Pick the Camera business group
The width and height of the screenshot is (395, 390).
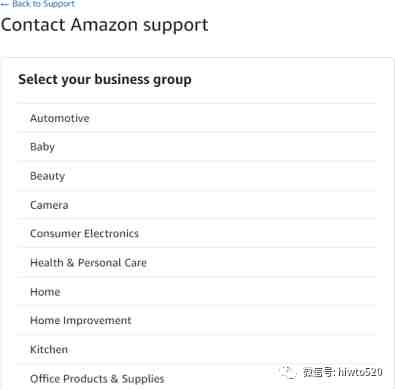tap(196, 205)
